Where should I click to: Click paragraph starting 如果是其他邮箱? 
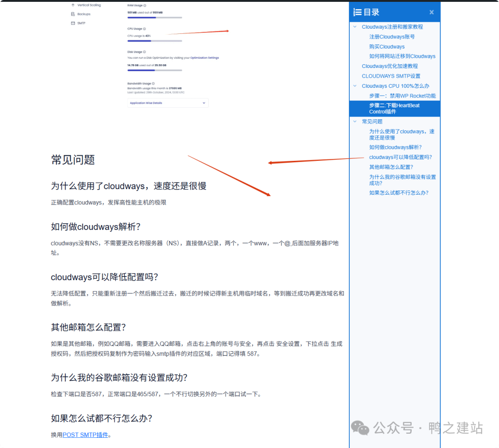coord(197,349)
